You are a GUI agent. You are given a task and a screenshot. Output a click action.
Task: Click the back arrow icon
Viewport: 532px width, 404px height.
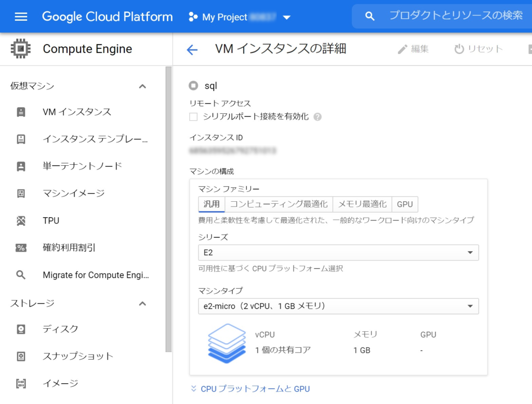tap(192, 49)
